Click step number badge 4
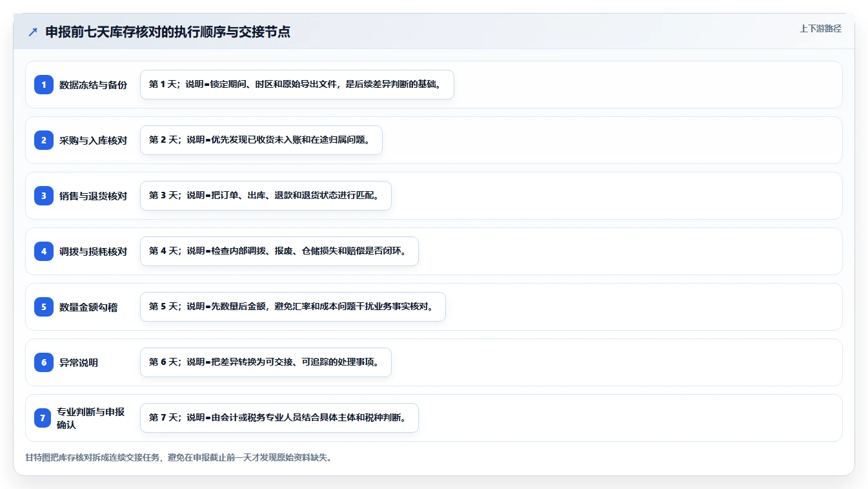868x489 pixels. point(44,251)
